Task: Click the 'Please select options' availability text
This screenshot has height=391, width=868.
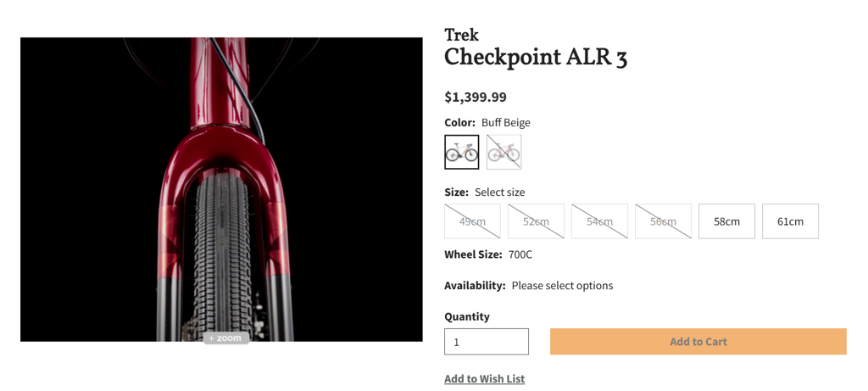Action: click(x=562, y=286)
